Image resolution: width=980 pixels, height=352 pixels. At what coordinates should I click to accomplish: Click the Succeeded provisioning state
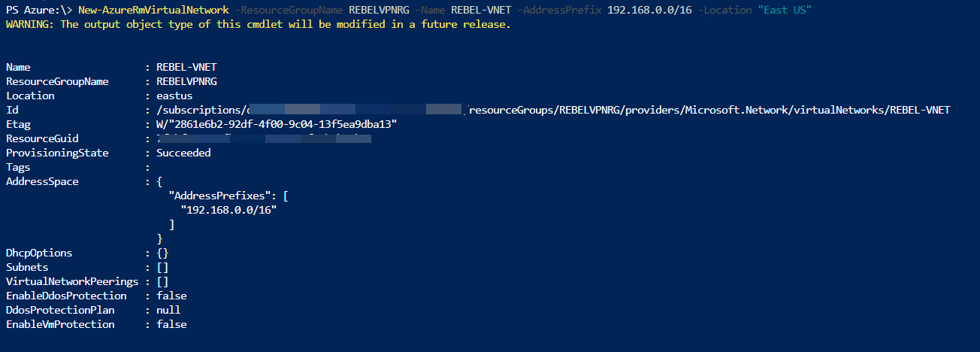pyautogui.click(x=183, y=153)
